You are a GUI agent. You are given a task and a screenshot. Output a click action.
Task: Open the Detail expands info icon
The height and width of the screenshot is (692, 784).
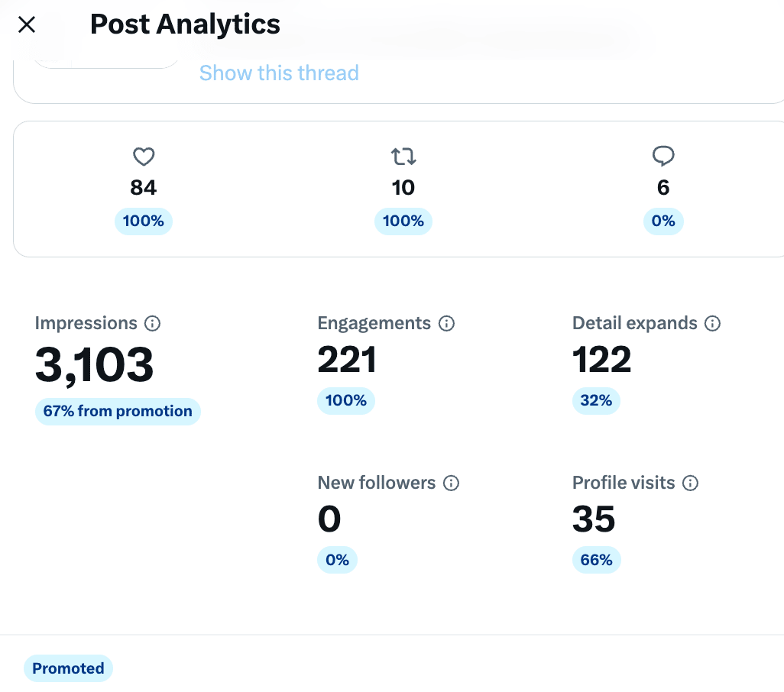(x=712, y=323)
